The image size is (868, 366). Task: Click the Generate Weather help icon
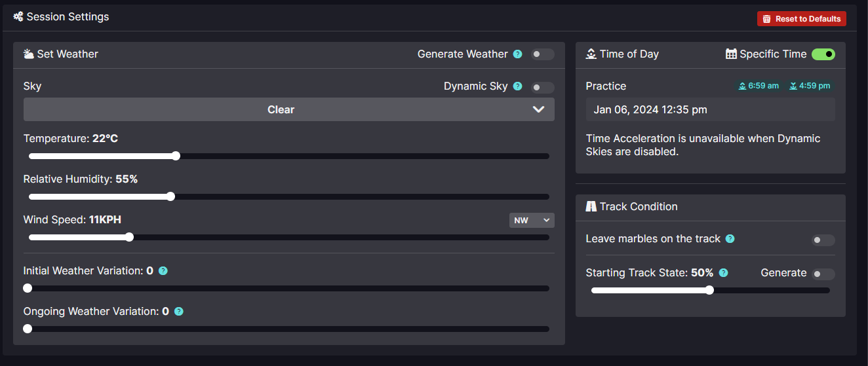click(517, 54)
